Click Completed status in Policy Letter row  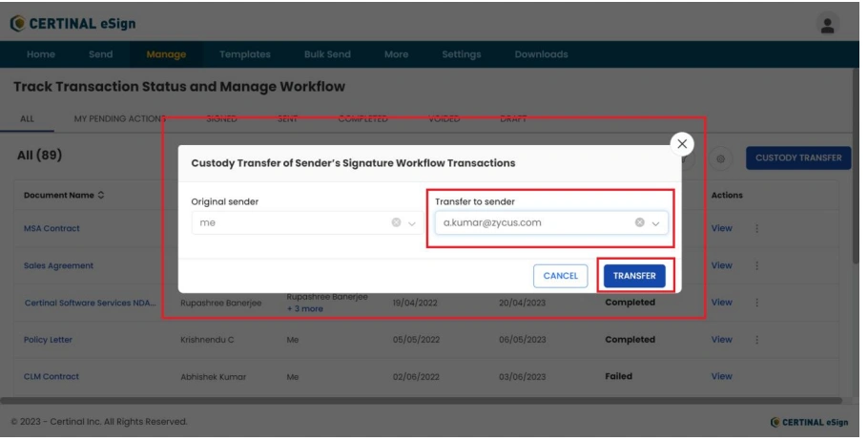[630, 340]
